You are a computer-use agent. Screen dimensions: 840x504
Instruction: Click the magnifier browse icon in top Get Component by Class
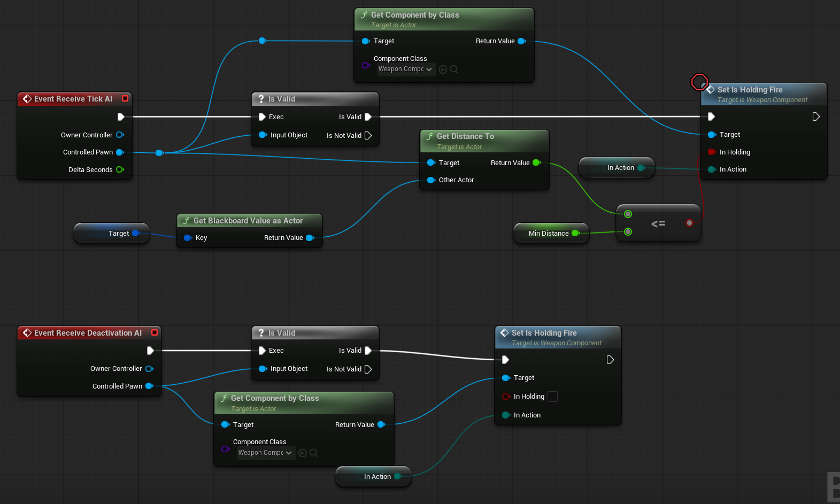pos(454,69)
